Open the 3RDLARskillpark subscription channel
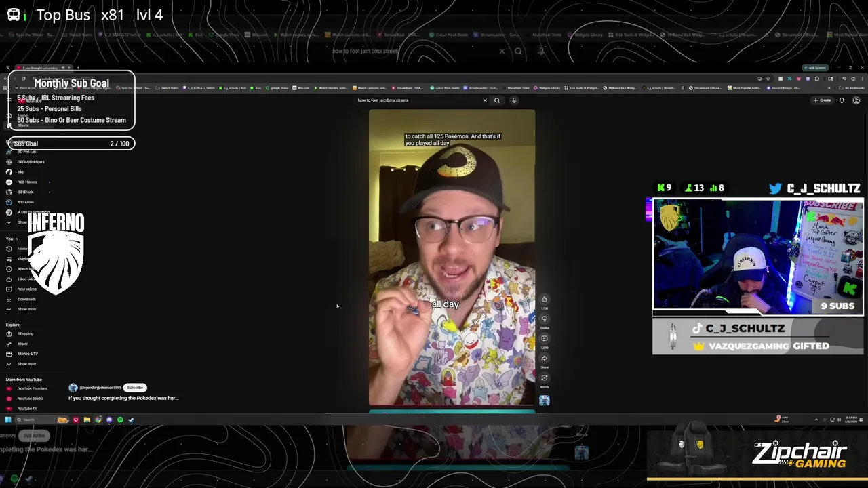Screen dimensions: 868x488 click(x=26, y=162)
